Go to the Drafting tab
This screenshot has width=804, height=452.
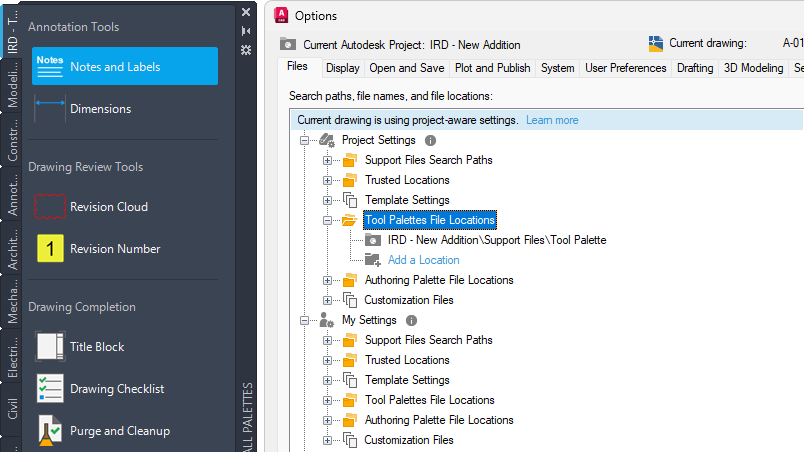tap(695, 68)
